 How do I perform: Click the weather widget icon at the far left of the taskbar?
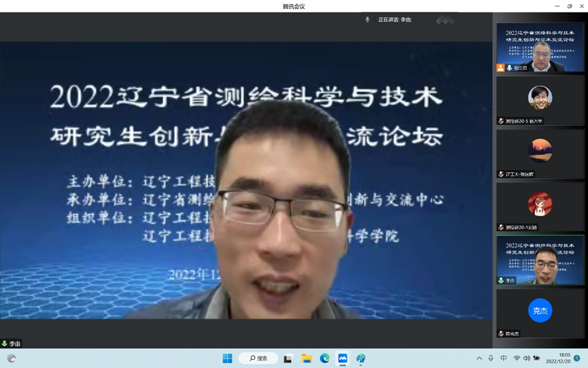[x=12, y=358]
